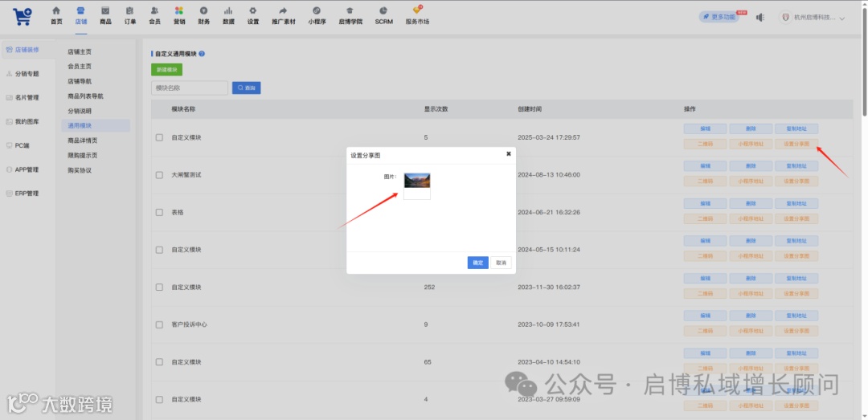Viewport: 868px width, 420px height.
Task: Click 取消 in the 设置分享图 dialog
Action: [x=501, y=263]
